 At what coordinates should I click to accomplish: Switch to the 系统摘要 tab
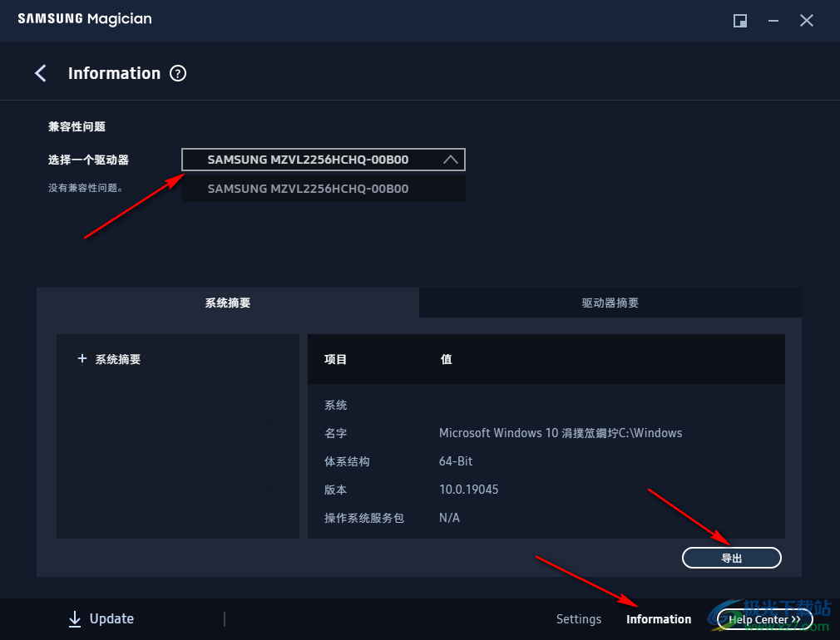(x=228, y=303)
